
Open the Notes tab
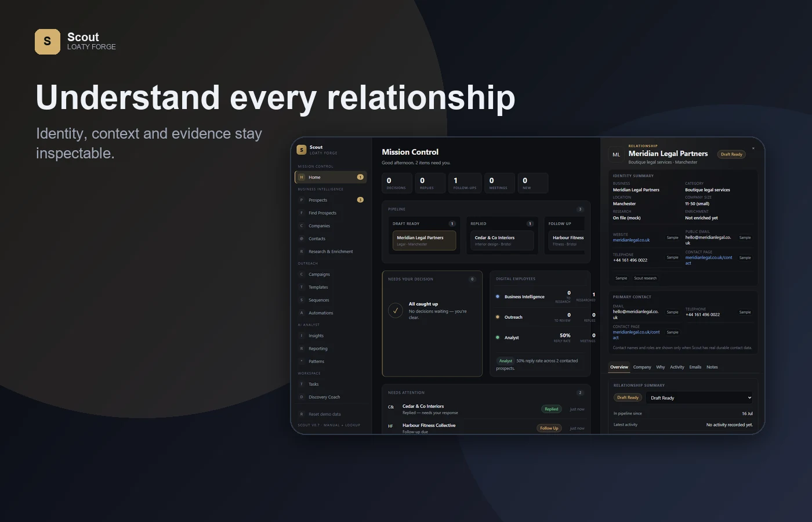coord(712,367)
